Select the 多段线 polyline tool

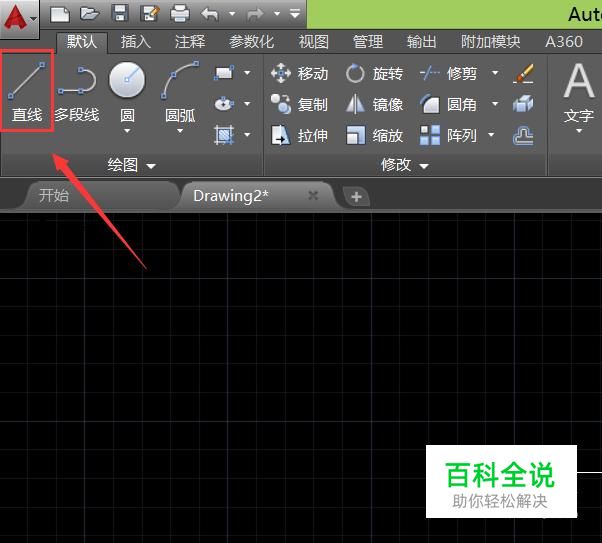coord(77,95)
